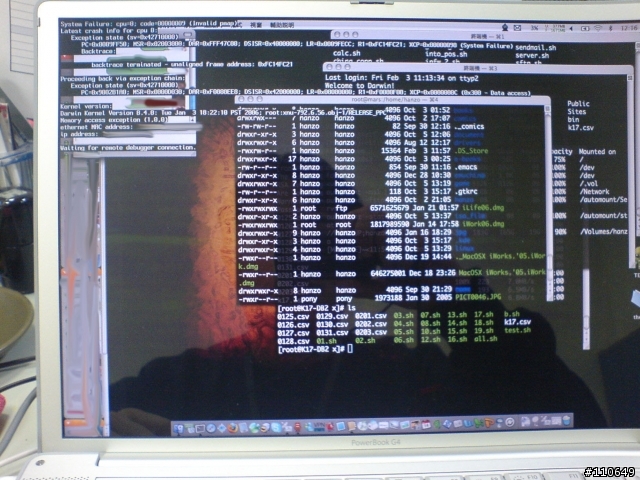Click the iWork06.dmg file name
The width and height of the screenshot is (640, 480).
tap(483, 224)
